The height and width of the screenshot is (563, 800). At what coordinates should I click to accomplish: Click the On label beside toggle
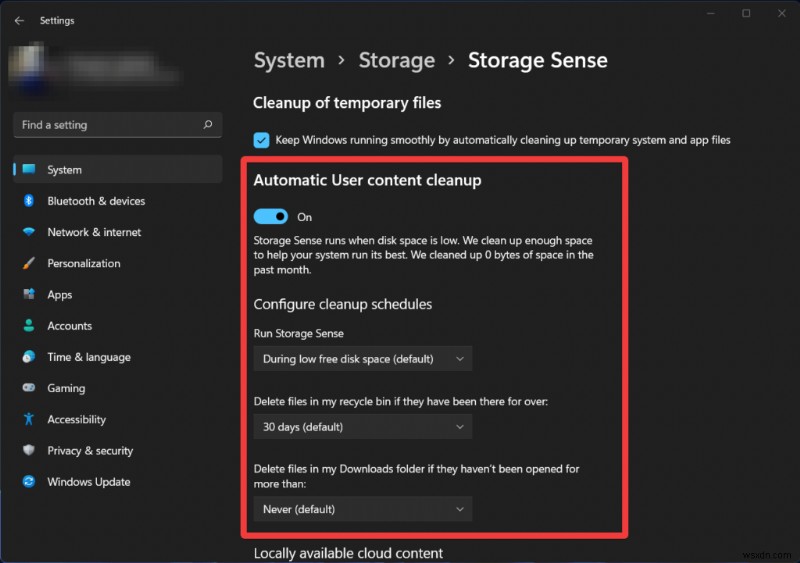click(305, 217)
